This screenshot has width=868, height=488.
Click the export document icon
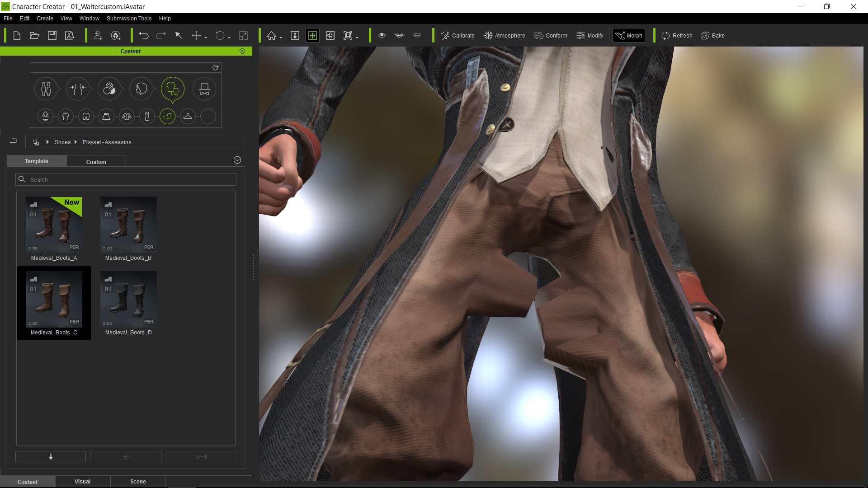coord(70,36)
